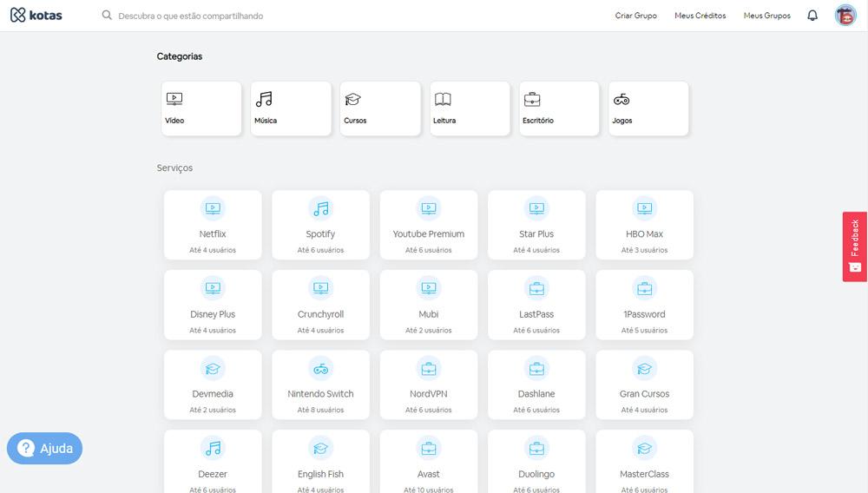Click the HBO Max icon

click(x=644, y=208)
